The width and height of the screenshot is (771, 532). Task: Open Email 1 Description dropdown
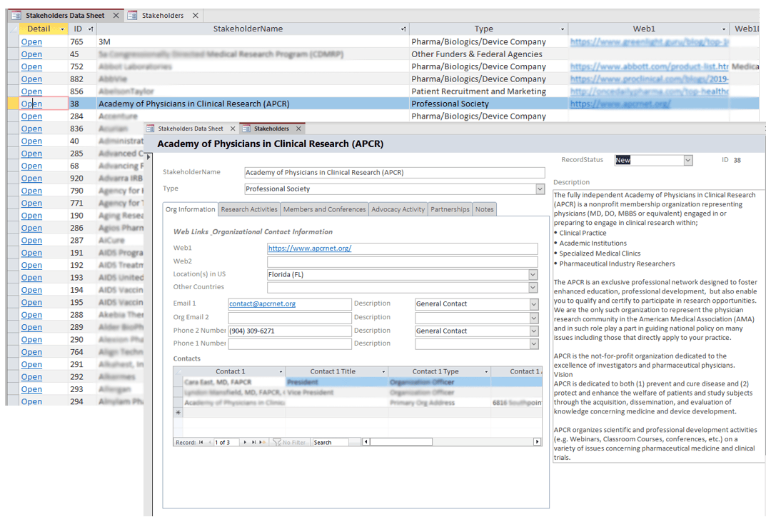tap(534, 304)
